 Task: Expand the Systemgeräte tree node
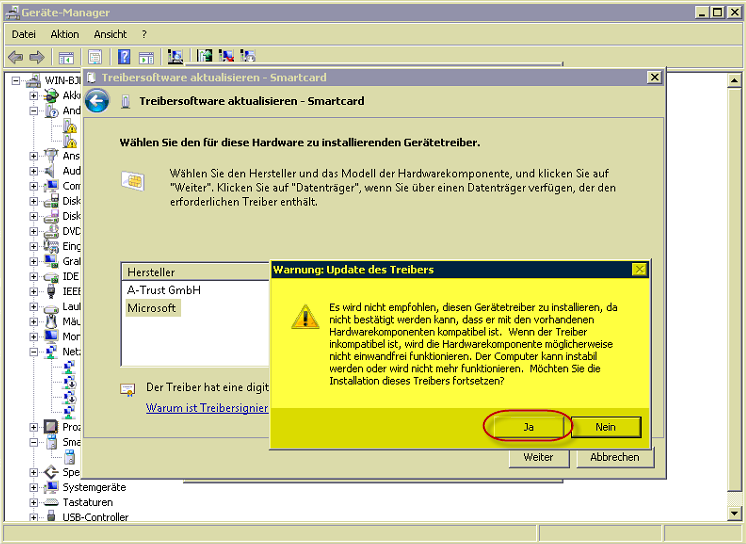pyautogui.click(x=35, y=487)
